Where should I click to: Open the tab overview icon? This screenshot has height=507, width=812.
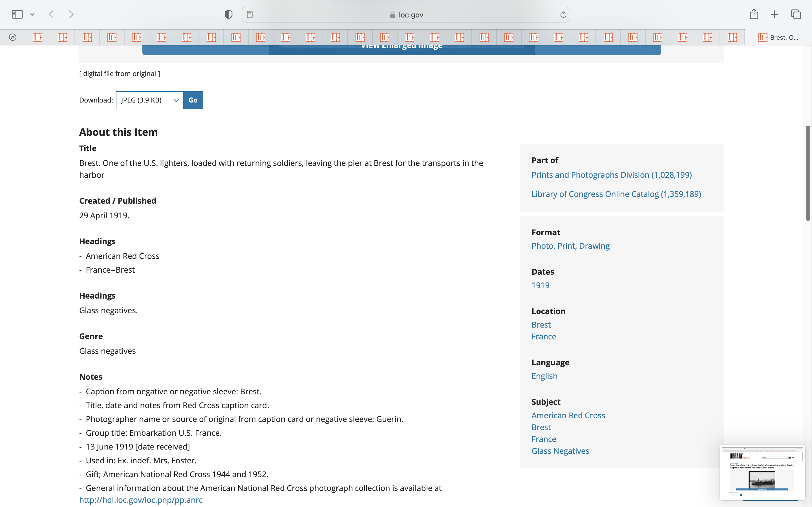pos(796,14)
